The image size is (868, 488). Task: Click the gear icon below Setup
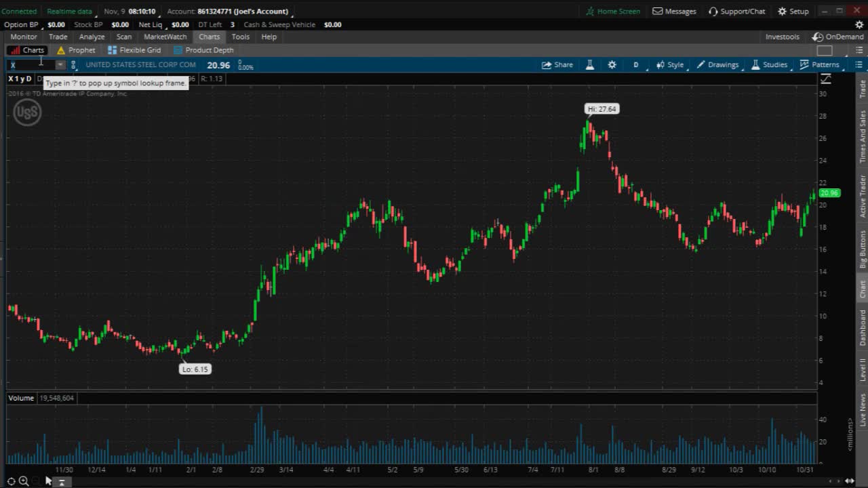point(860,24)
